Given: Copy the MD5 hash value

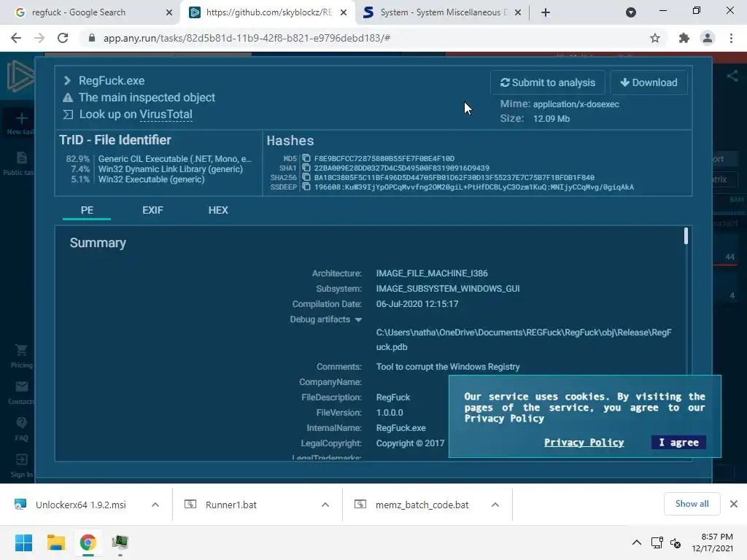Looking at the screenshot, I should tap(306, 158).
